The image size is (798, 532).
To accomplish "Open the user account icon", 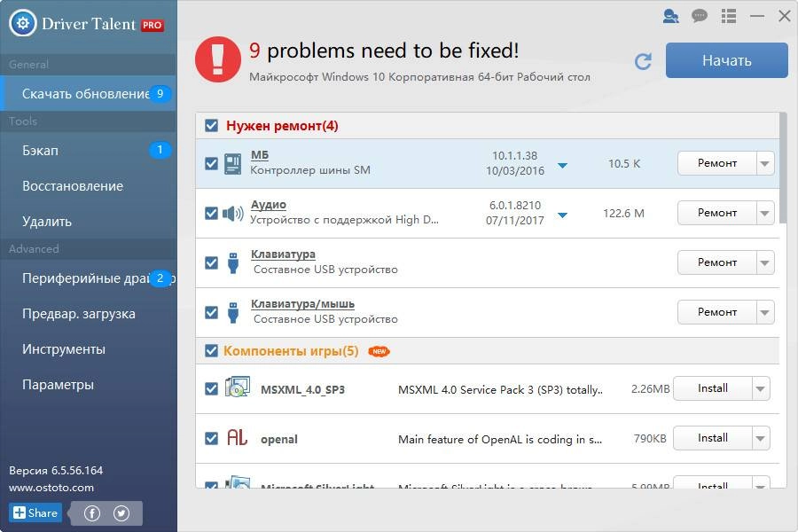I will [x=671, y=16].
